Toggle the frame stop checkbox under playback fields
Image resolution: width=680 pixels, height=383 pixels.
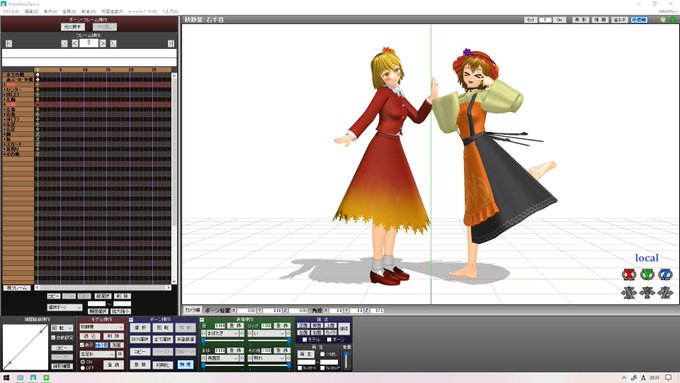click(x=322, y=368)
